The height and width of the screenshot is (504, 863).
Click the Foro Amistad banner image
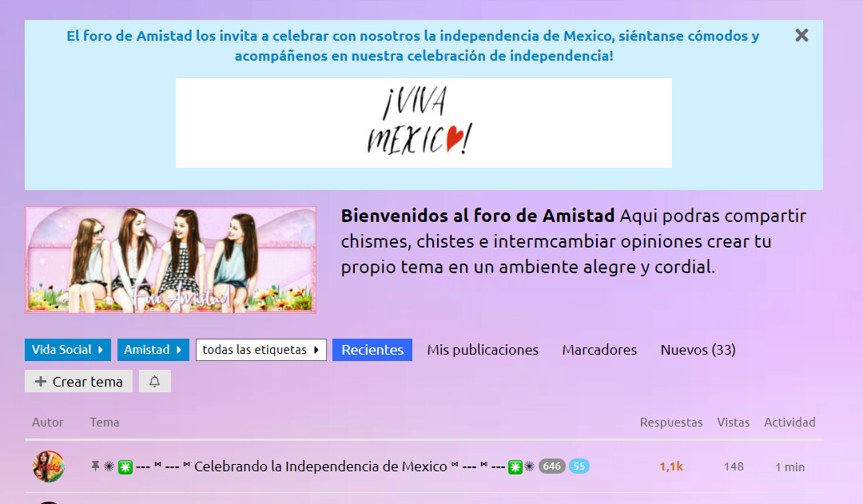click(171, 260)
